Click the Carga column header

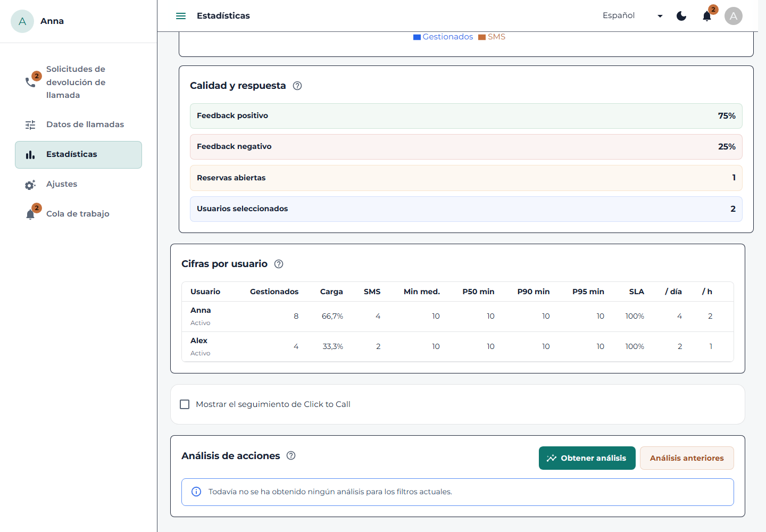coord(331,292)
